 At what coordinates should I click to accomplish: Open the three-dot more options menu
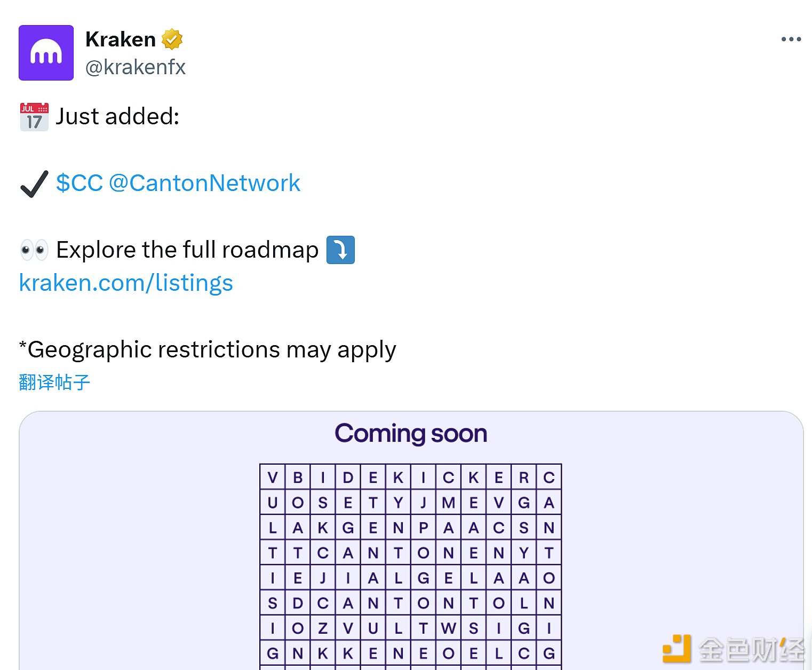click(x=790, y=39)
